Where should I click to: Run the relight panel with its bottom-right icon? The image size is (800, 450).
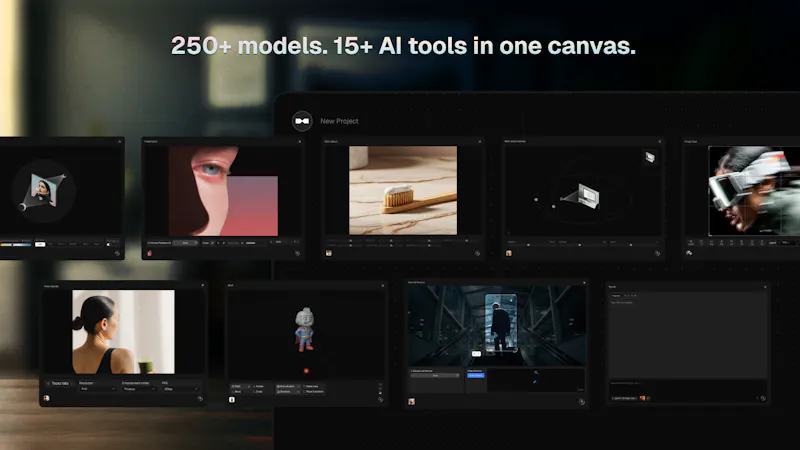pyautogui.click(x=117, y=253)
